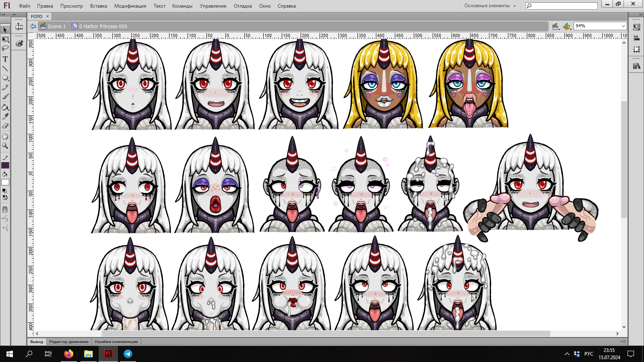Open the Align panel icon
The image size is (644, 362).
coord(636,38)
